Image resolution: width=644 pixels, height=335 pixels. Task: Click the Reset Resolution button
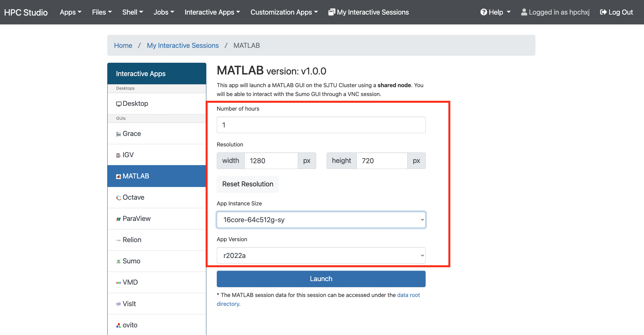coord(247,184)
